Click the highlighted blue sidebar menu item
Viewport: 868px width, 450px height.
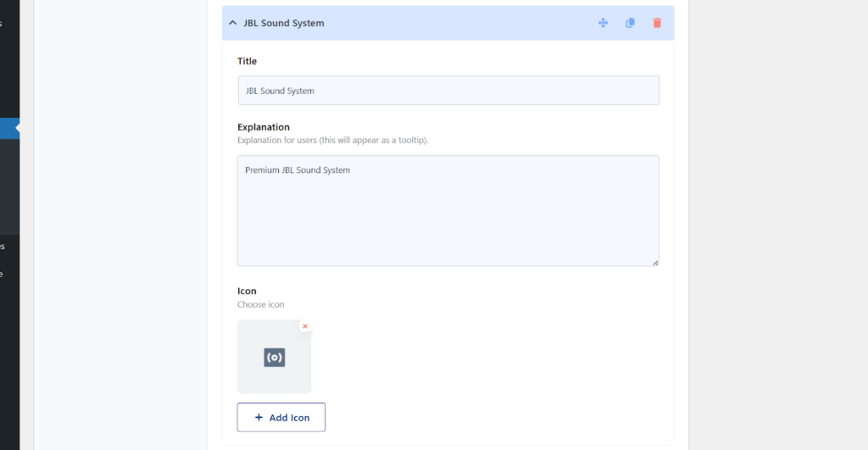click(9, 129)
